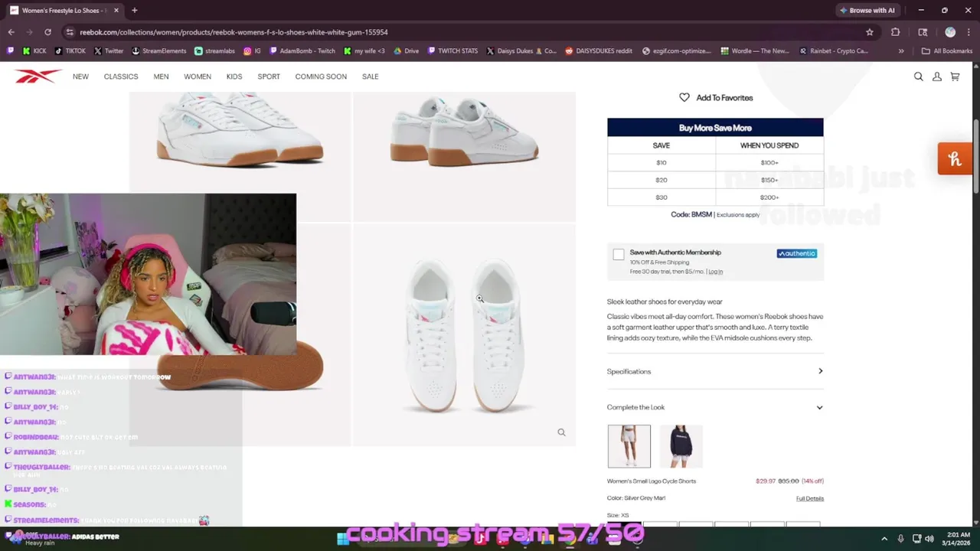Show hidden system tray icons
The height and width of the screenshot is (551, 980).
coord(884,539)
